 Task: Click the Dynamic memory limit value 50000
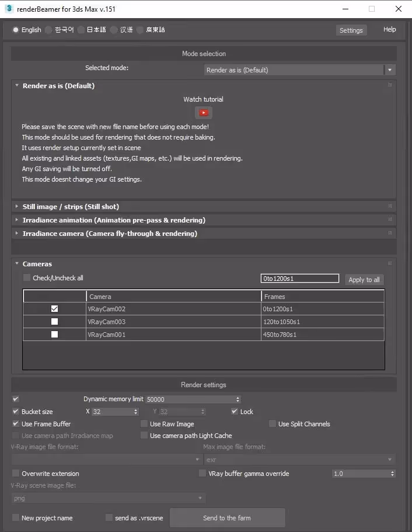click(x=190, y=399)
